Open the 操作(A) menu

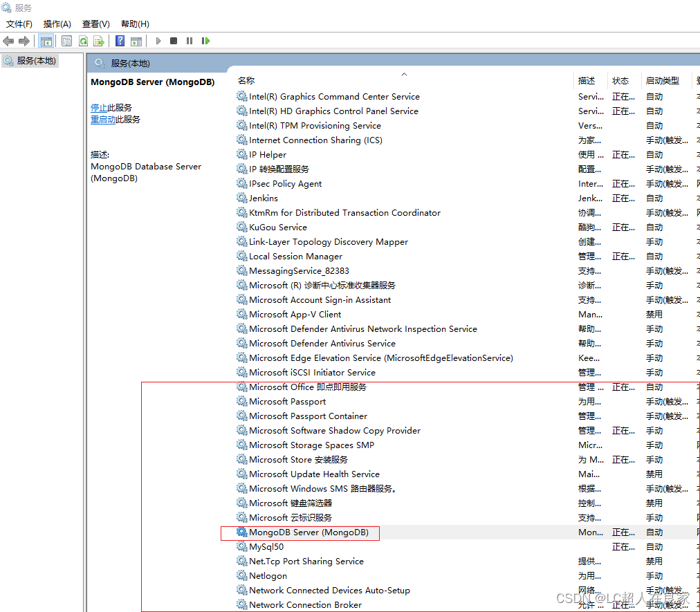57,24
